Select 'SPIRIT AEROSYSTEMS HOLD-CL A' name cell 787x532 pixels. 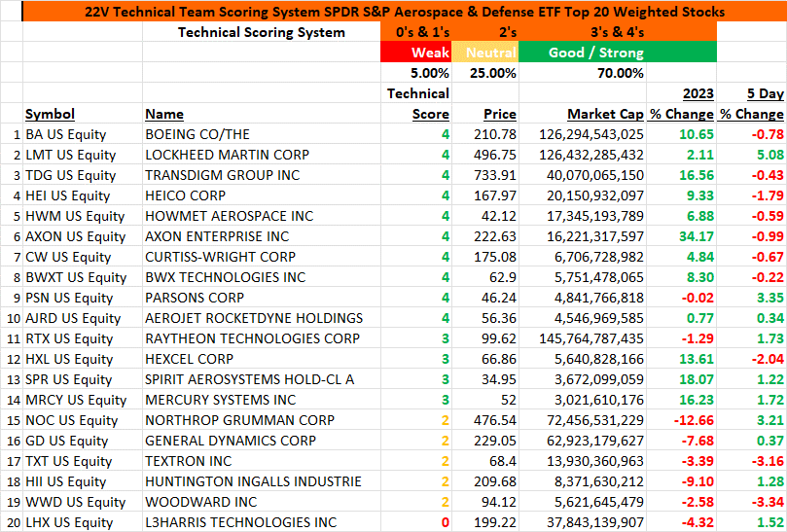262,379
